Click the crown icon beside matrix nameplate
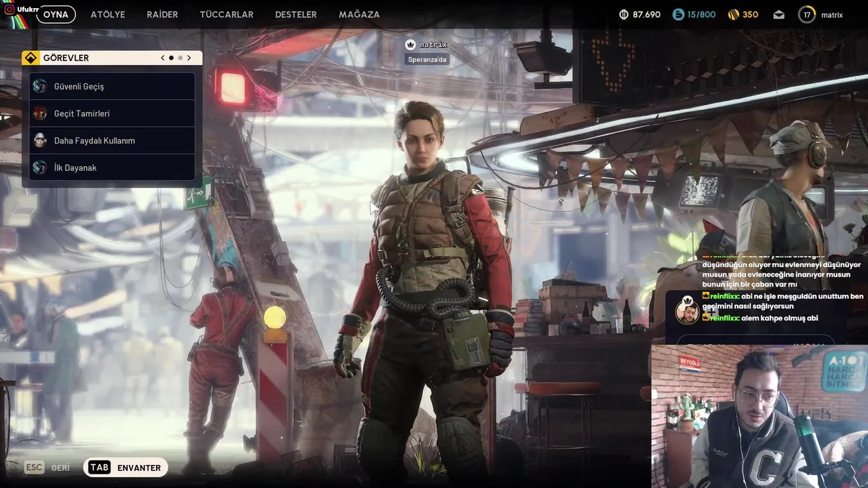This screenshot has width=868, height=488. click(410, 44)
